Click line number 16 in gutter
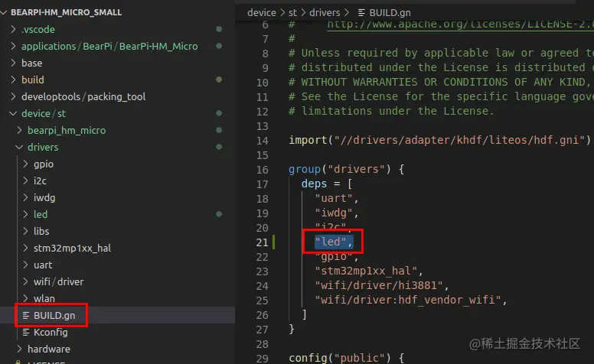594x364 pixels. pos(262,170)
